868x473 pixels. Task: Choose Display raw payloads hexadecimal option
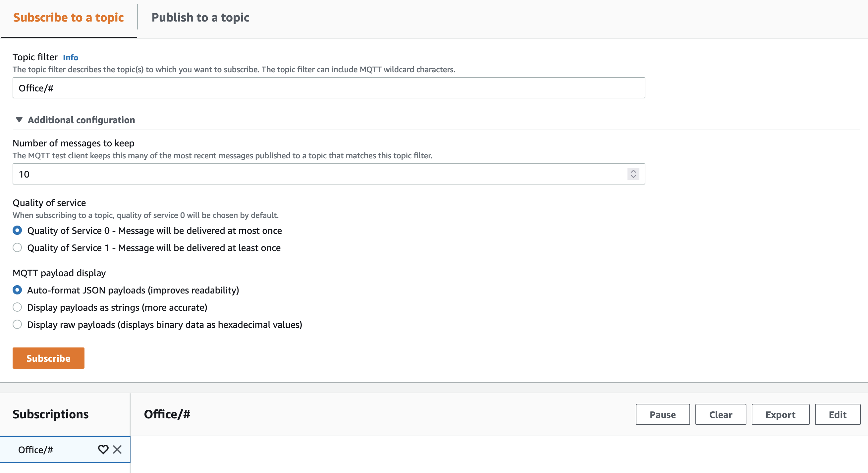(17, 324)
